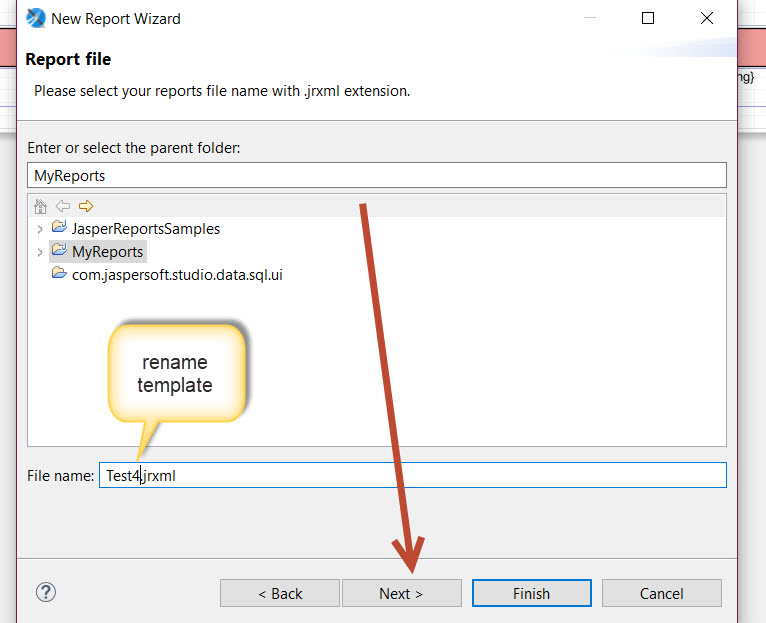Go to previous step with Back button
Screen dimensions: 766x623
click(280, 593)
